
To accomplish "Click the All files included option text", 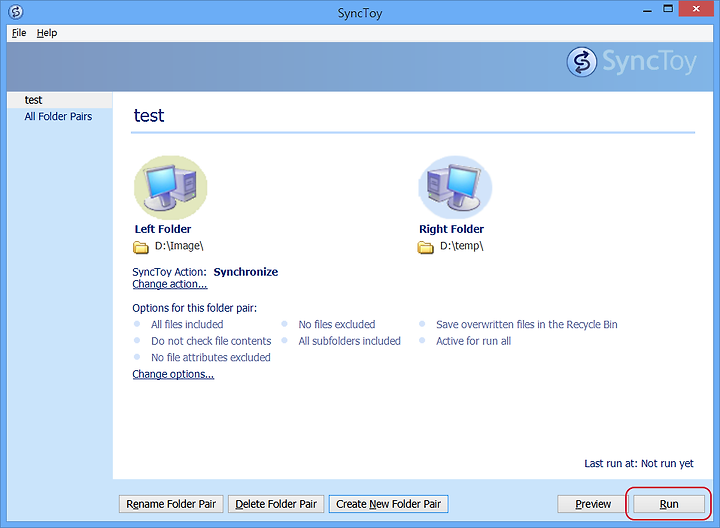I will pyautogui.click(x=187, y=325).
